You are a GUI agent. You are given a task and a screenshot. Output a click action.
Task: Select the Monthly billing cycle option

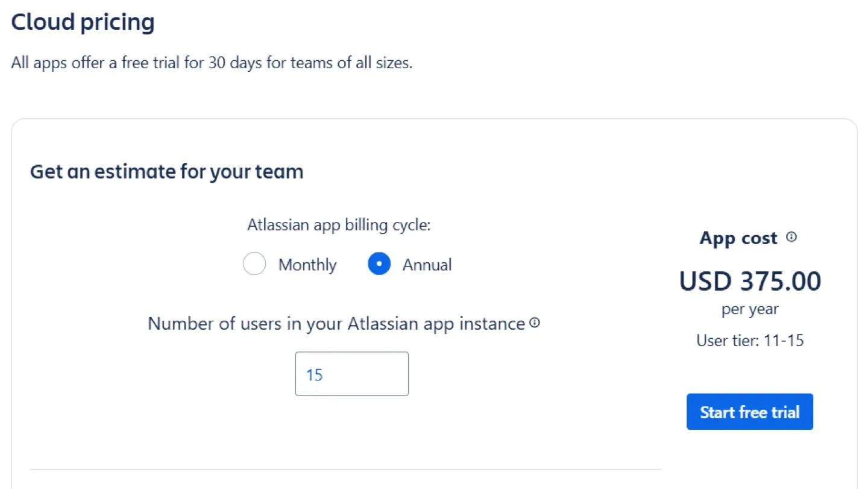click(254, 263)
